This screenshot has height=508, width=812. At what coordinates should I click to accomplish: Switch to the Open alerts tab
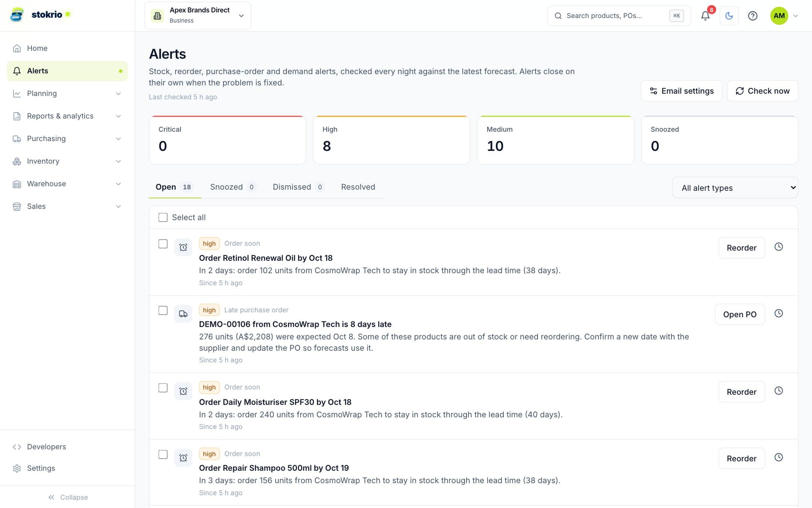point(175,187)
